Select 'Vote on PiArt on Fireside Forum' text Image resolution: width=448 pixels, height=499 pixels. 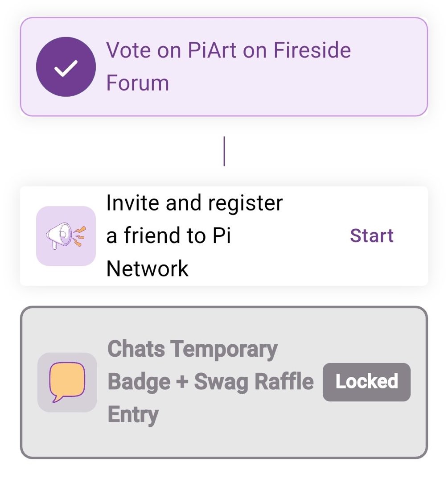pos(228,66)
